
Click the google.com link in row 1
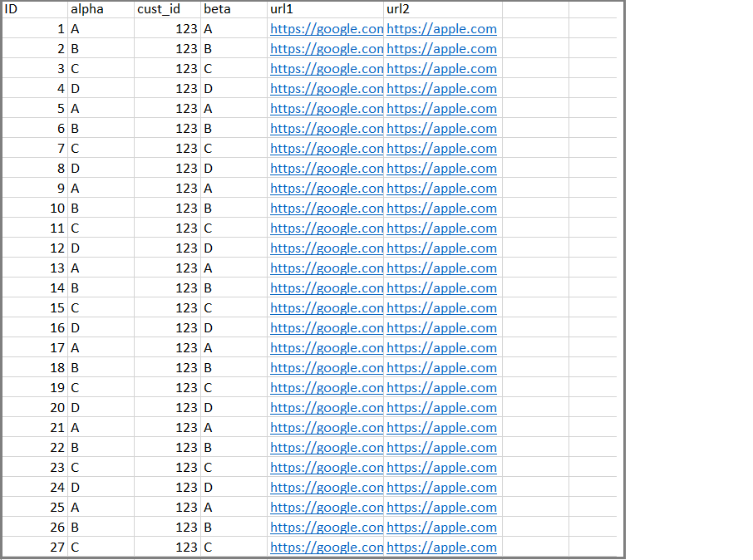[327, 29]
